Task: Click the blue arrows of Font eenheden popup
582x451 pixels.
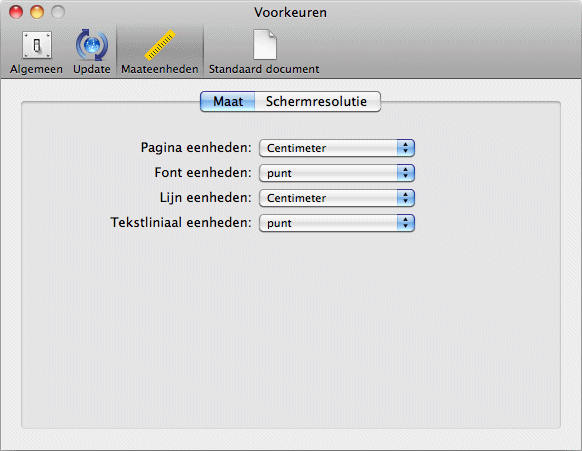Action: (x=406, y=173)
